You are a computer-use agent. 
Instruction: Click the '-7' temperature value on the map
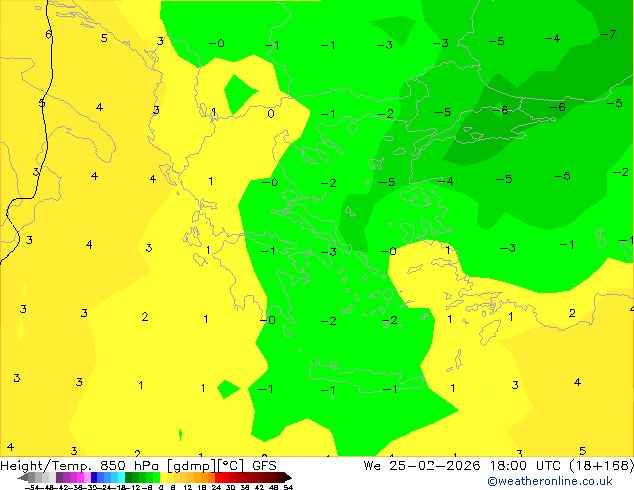coord(608,34)
